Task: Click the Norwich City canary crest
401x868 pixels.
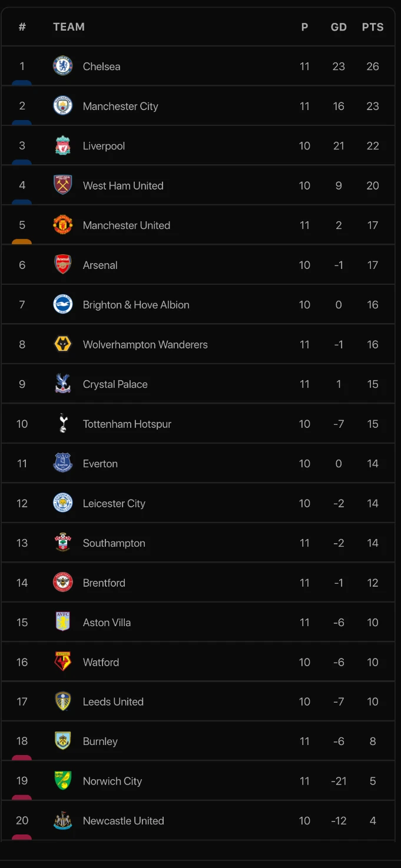Action: click(63, 781)
